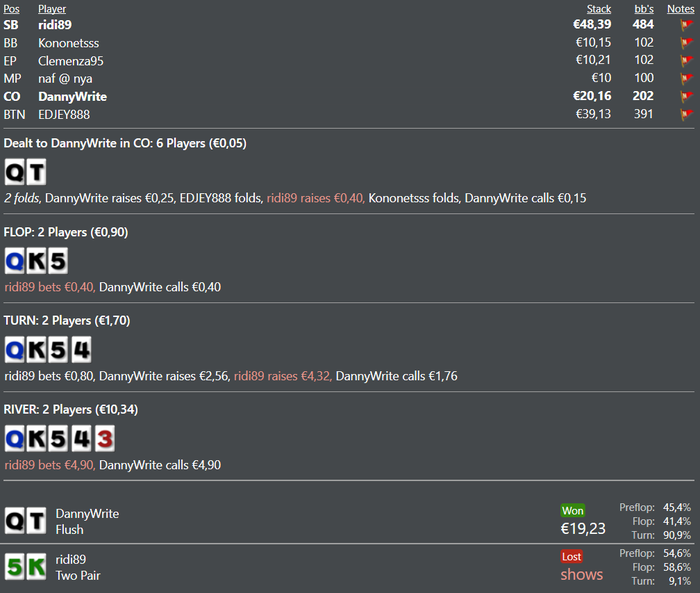Select the blue Q card on the flop
Screen dimensions: 700x593
click(x=15, y=261)
